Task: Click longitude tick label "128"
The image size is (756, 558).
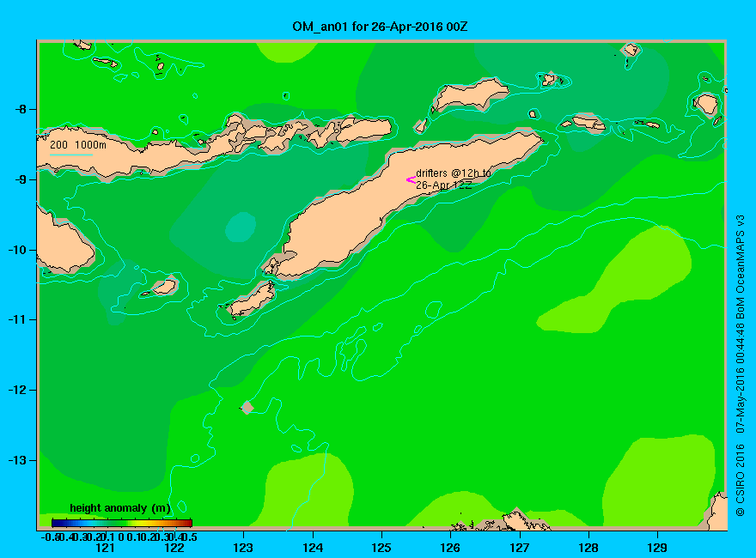Action: (588, 548)
